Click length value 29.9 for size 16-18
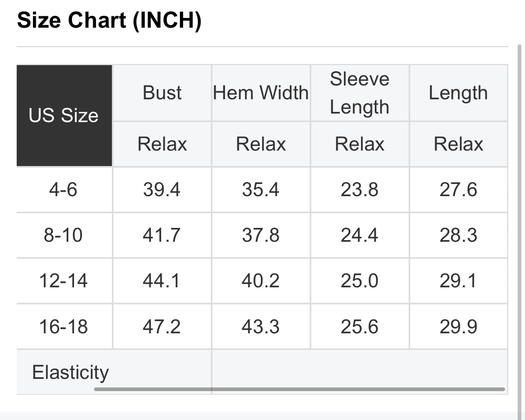 click(458, 326)
